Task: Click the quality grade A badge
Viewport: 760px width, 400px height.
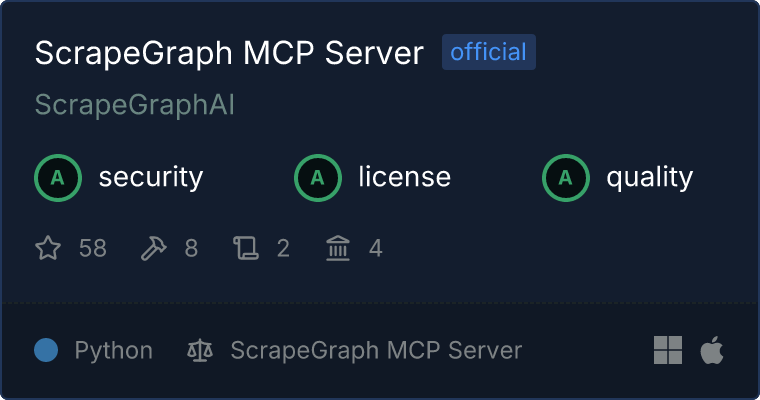Action: (566, 178)
